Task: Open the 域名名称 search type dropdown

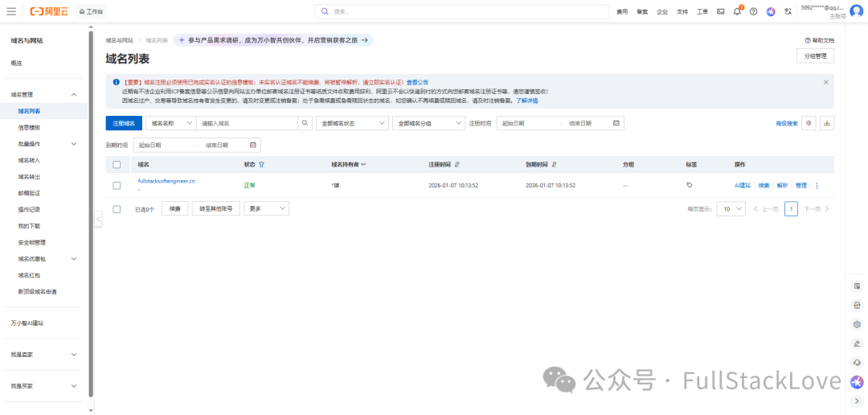Action: click(171, 123)
